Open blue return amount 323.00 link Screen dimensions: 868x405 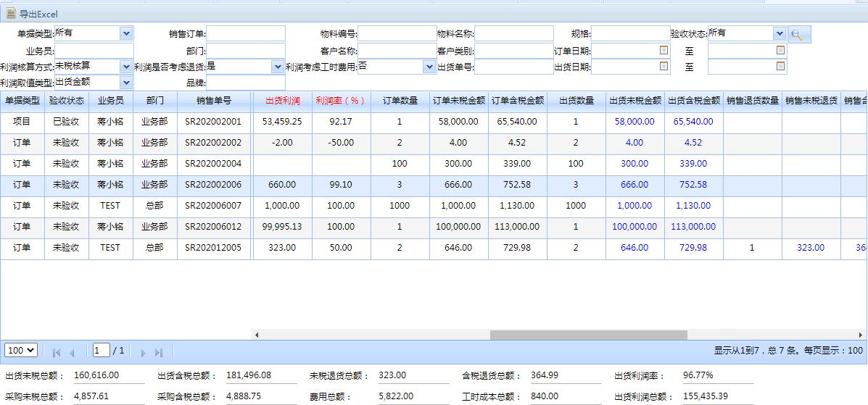811,248
